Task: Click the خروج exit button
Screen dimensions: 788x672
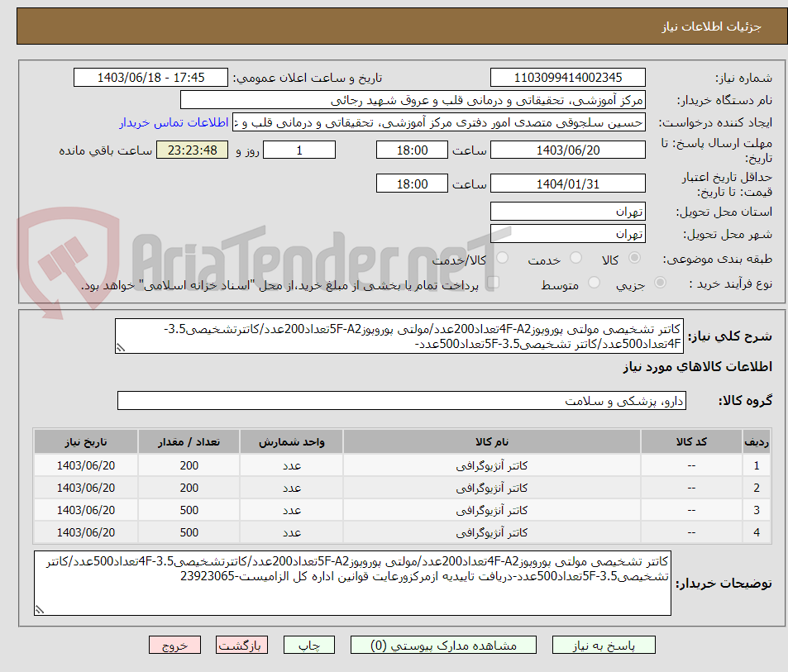Action: pos(174,645)
